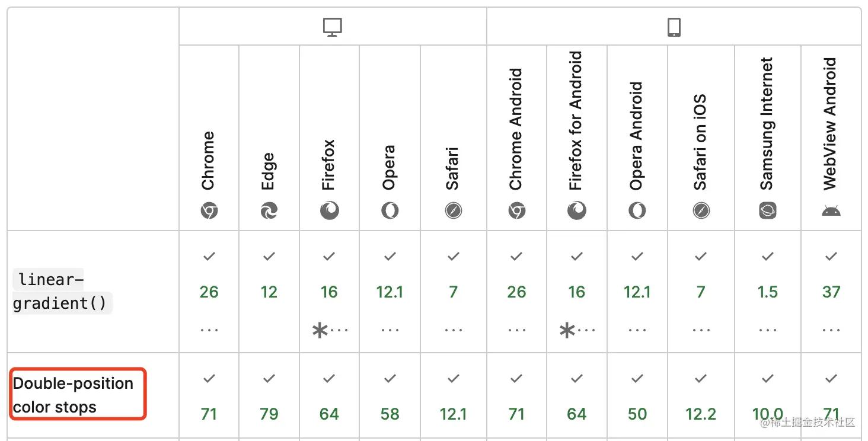
Task: Expand details dots under Samsung Internet 1.5
Action: (x=768, y=330)
